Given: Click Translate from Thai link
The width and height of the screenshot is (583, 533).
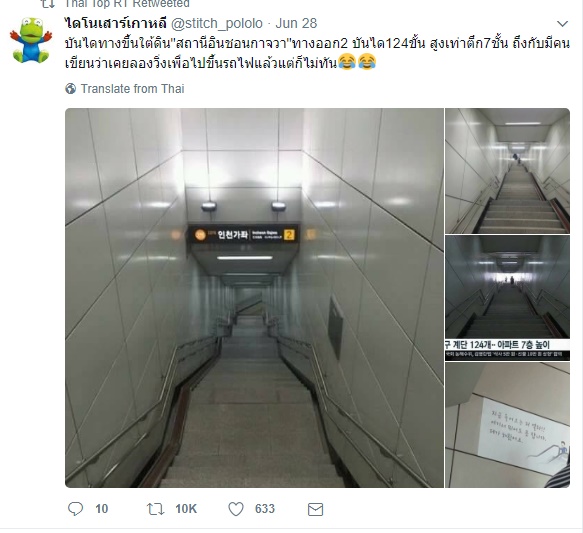Looking at the screenshot, I should [132, 89].
